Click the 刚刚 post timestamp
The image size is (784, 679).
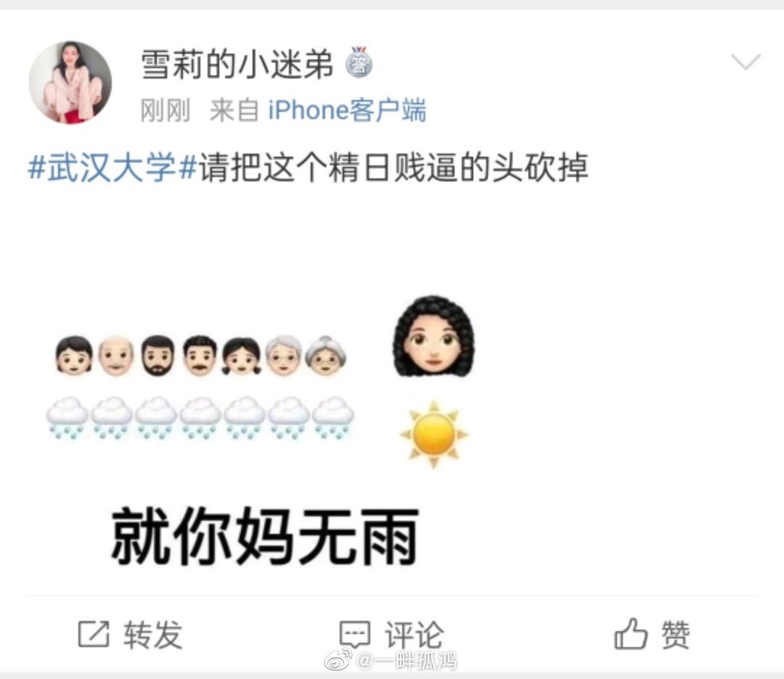click(165, 110)
